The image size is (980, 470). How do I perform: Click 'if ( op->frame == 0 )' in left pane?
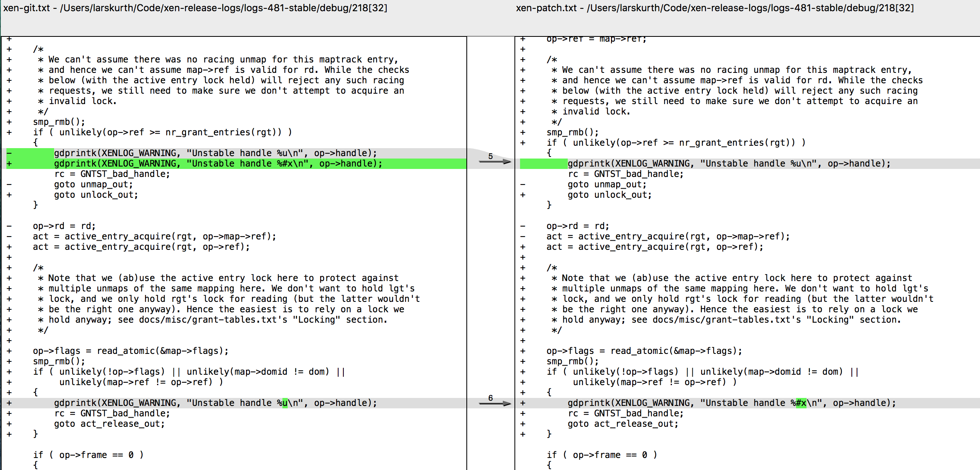click(88, 455)
